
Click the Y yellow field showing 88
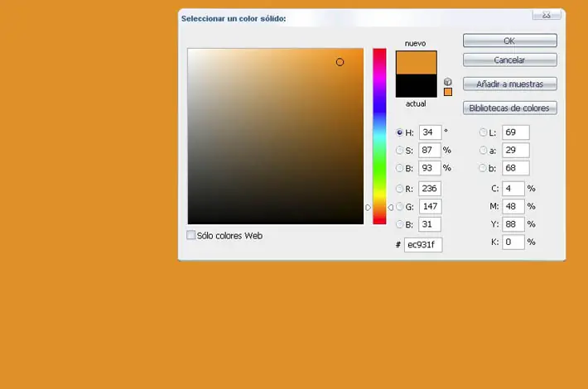[x=513, y=224]
